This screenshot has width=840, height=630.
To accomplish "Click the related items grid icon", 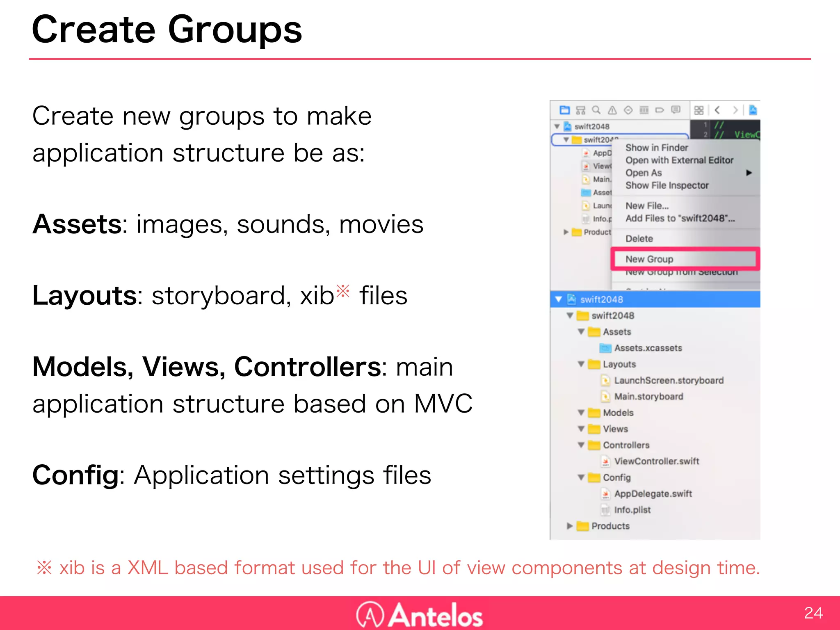I will pos(699,110).
